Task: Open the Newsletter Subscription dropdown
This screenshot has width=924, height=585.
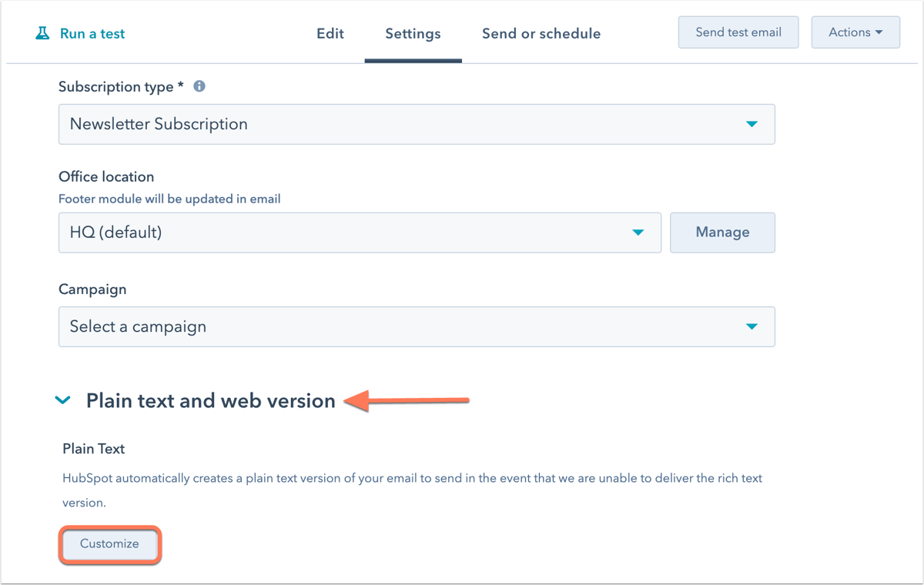Action: pyautogui.click(x=416, y=124)
